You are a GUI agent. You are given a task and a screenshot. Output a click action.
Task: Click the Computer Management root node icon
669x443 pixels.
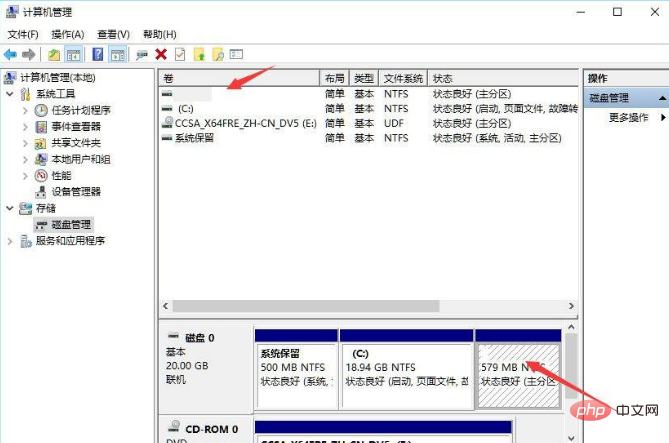pos(10,78)
